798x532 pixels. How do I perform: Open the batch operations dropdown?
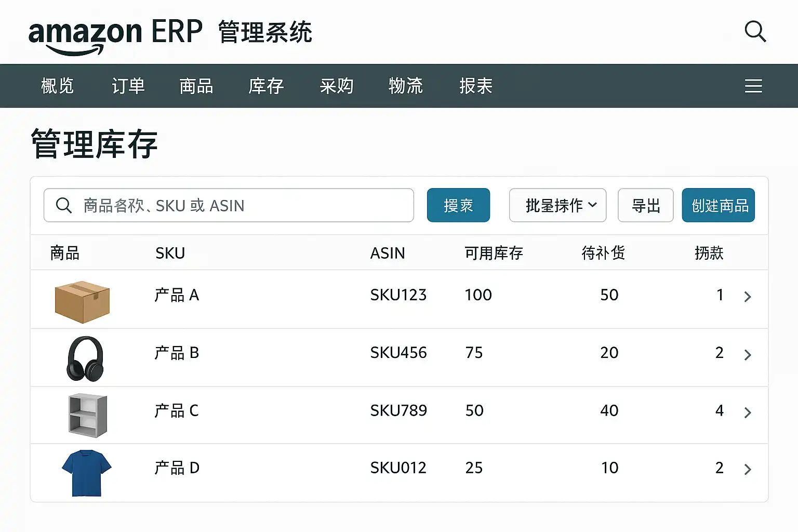coord(557,205)
